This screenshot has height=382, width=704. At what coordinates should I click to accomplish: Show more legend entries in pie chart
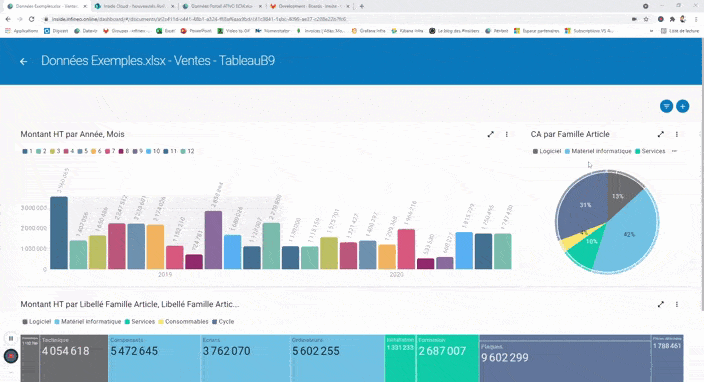[674, 151]
